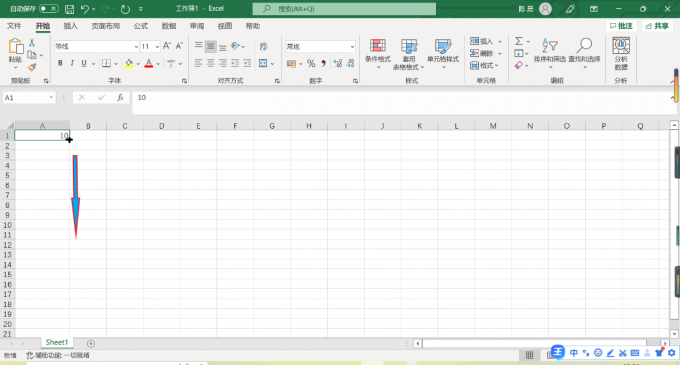Toggle the AutoSave (自动保存) switch
The width and height of the screenshot is (680, 365).
[x=49, y=9]
